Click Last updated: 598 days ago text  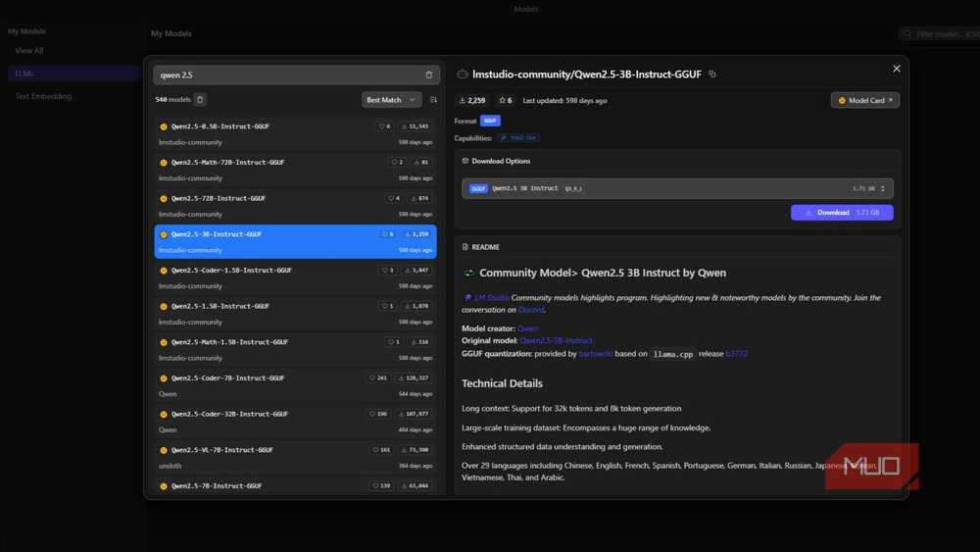point(564,100)
